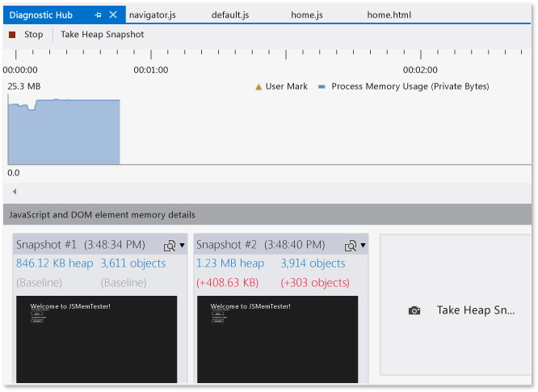Pin the Diagnostic Hub tab
This screenshot has height=392, width=538.
point(98,15)
